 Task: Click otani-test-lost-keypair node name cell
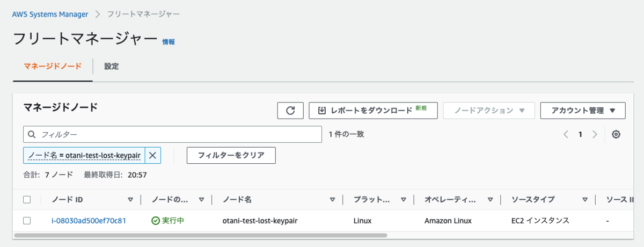[x=260, y=221]
